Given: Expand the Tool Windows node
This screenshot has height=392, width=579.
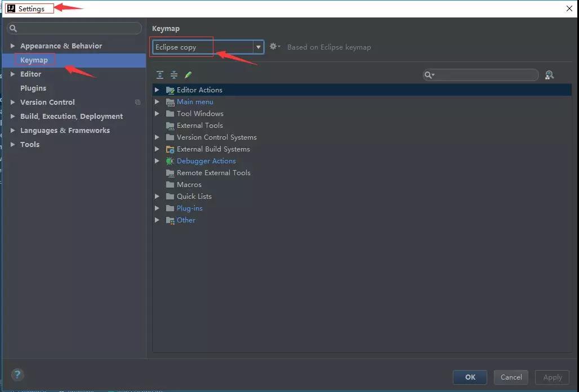Looking at the screenshot, I should 157,113.
